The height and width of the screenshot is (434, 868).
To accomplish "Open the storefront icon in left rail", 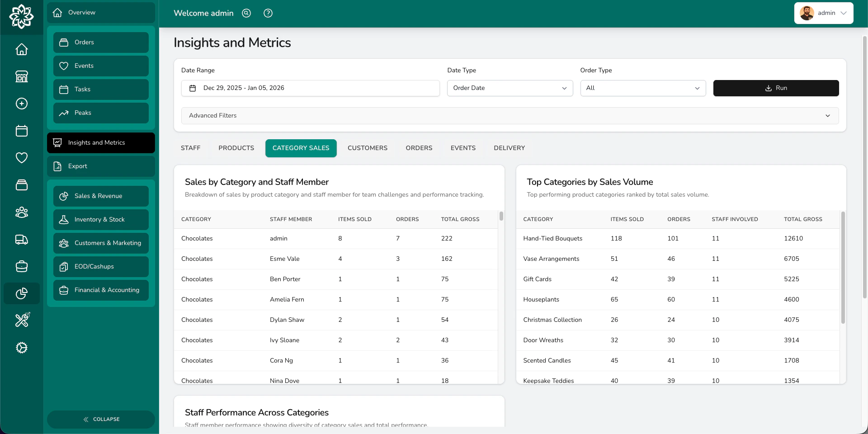I will tap(22, 76).
